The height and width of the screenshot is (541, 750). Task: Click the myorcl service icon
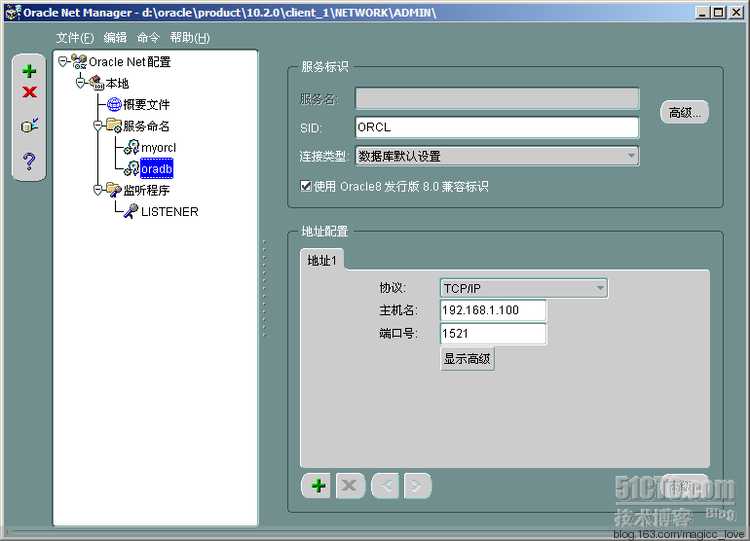point(132,147)
